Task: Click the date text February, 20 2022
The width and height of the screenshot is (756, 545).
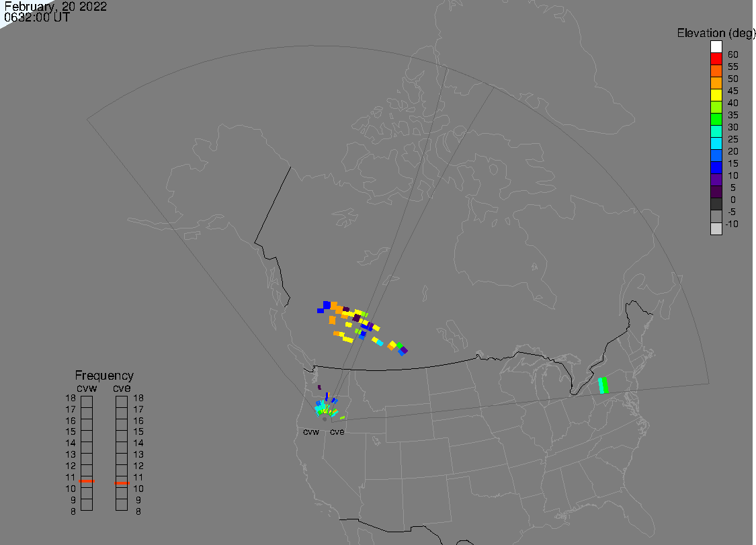Action: tap(55, 7)
